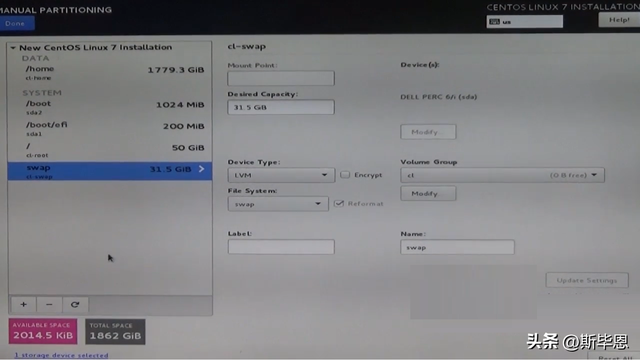Click the Desired Capacity input field
This screenshot has width=640, height=361.
[281, 107]
